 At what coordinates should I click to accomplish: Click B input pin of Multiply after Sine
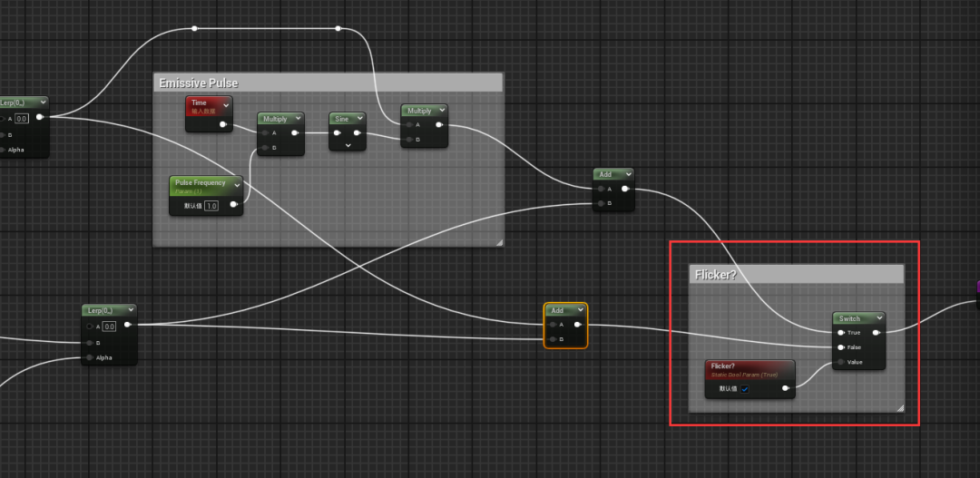(409, 140)
